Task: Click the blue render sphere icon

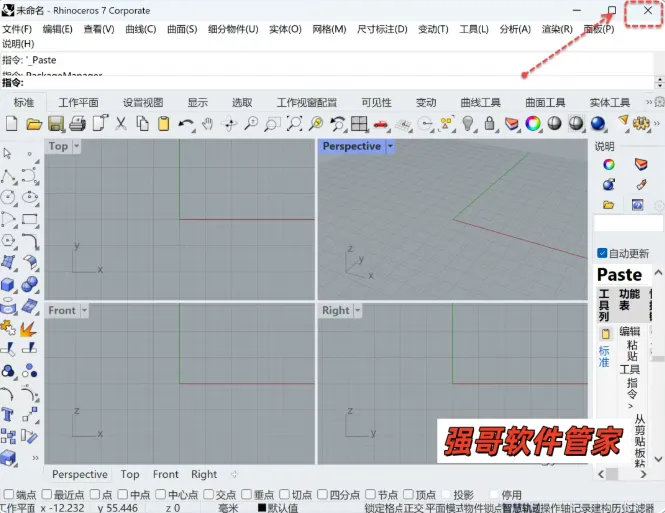Action: [598, 123]
